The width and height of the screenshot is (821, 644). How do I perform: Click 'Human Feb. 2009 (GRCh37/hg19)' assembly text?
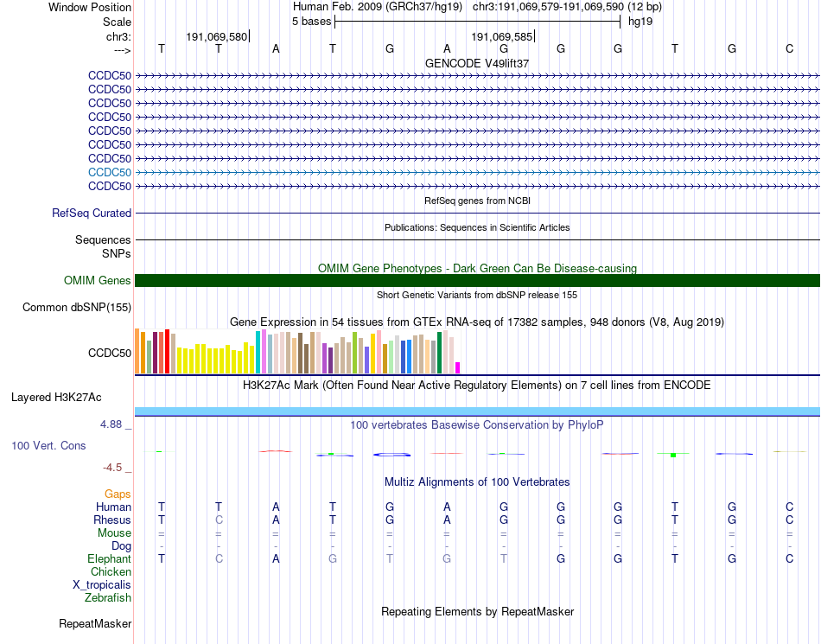pos(378,7)
